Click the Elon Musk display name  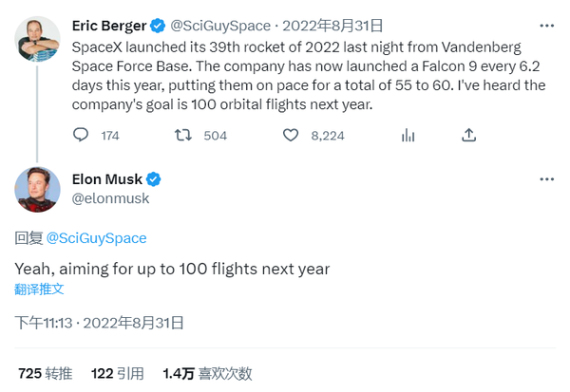105,179
